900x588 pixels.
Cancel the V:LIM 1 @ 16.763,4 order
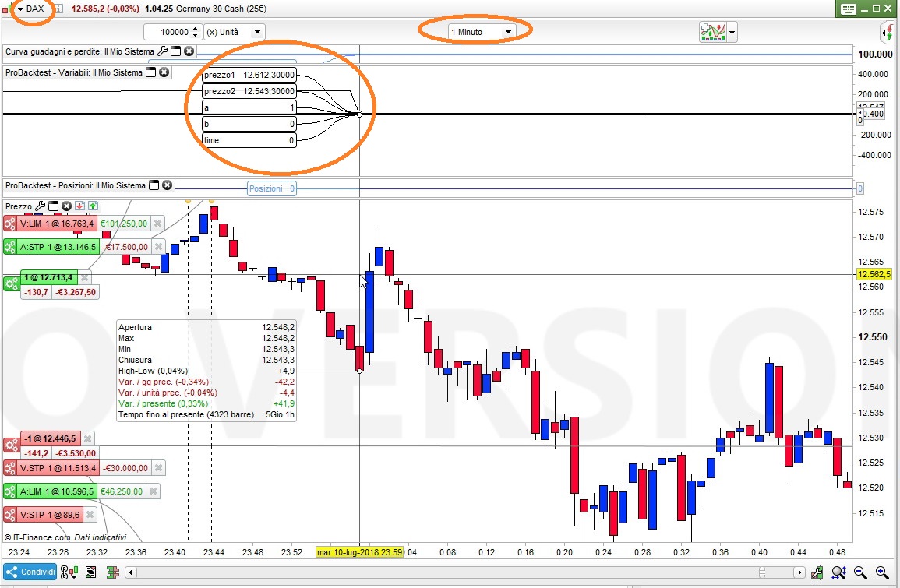(158, 224)
